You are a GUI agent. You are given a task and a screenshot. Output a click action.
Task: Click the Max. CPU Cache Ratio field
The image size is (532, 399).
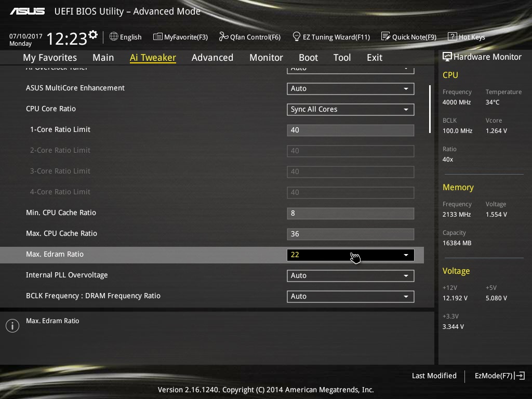pos(351,234)
